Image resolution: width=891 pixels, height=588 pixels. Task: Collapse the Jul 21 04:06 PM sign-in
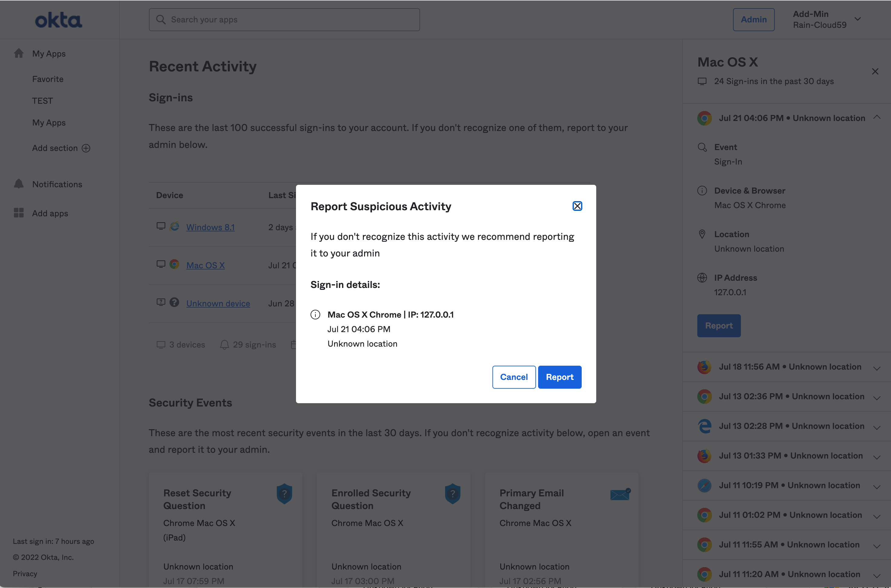point(876,117)
